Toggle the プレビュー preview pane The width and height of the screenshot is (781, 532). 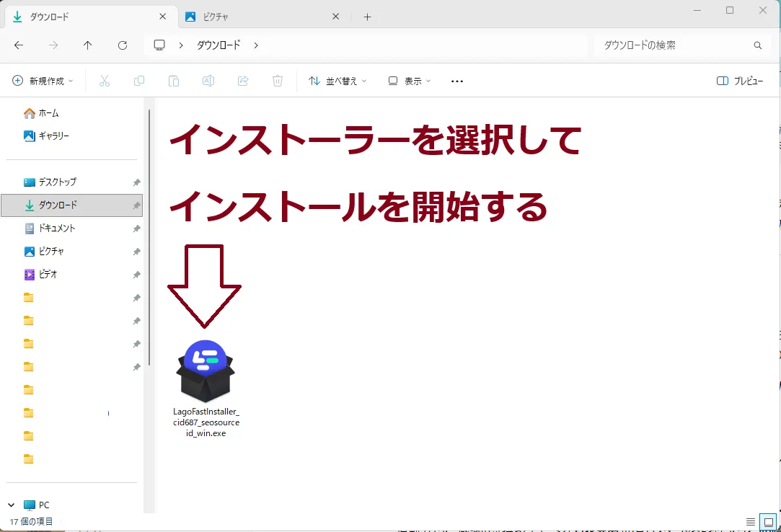(740, 81)
